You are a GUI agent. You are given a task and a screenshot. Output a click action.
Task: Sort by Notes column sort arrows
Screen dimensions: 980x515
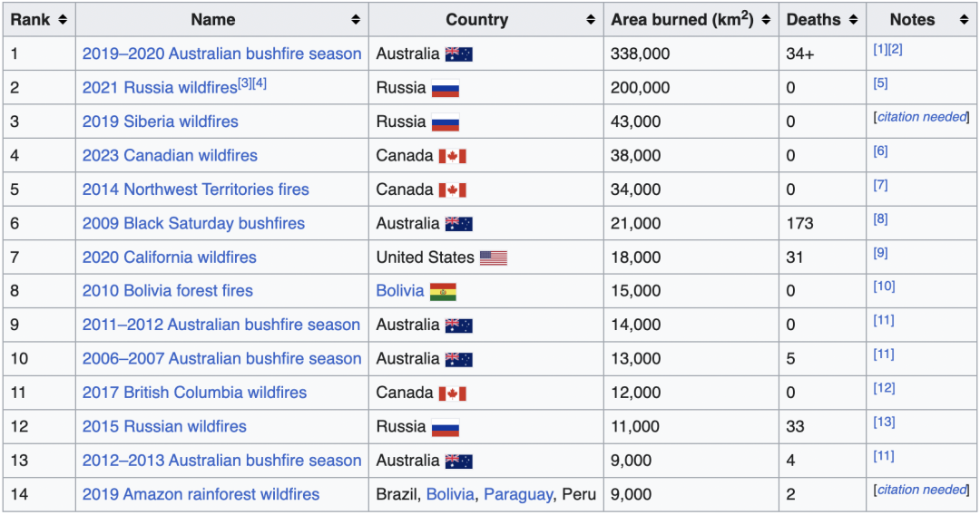pyautogui.click(x=964, y=19)
